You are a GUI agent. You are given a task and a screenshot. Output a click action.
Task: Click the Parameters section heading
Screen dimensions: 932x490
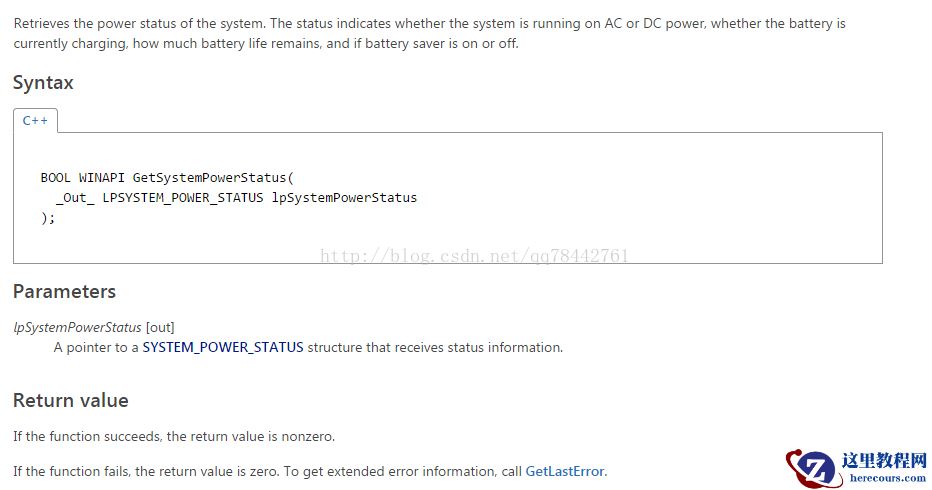pyautogui.click(x=64, y=292)
